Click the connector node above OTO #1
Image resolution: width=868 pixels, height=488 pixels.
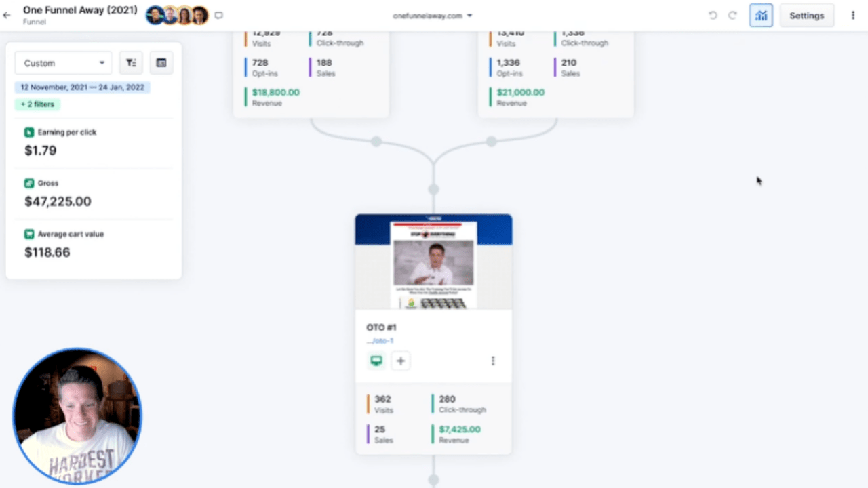tap(433, 189)
